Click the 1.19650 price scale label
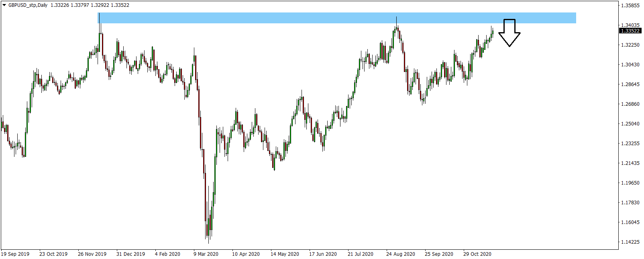 (x=630, y=183)
